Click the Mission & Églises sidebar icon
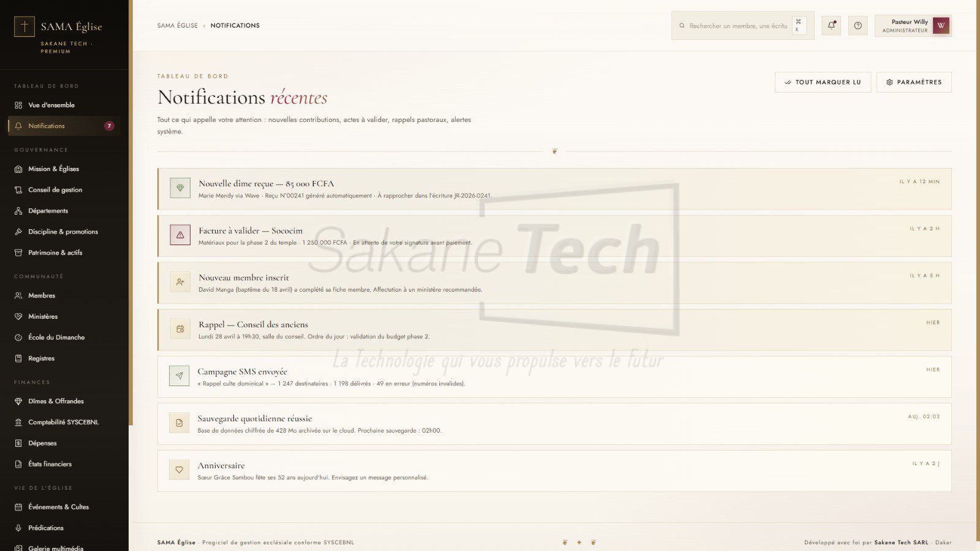 pyautogui.click(x=18, y=169)
